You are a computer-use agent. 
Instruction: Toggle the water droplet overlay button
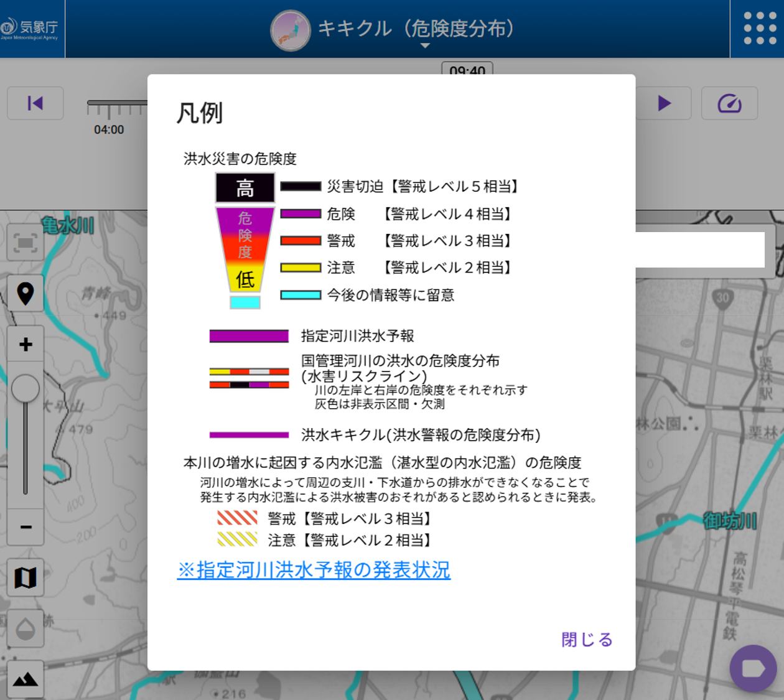click(x=26, y=628)
